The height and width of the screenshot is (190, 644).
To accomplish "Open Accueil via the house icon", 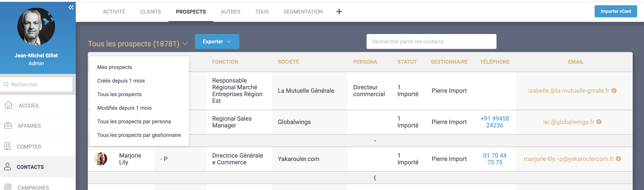I will pyautogui.click(x=8, y=105).
